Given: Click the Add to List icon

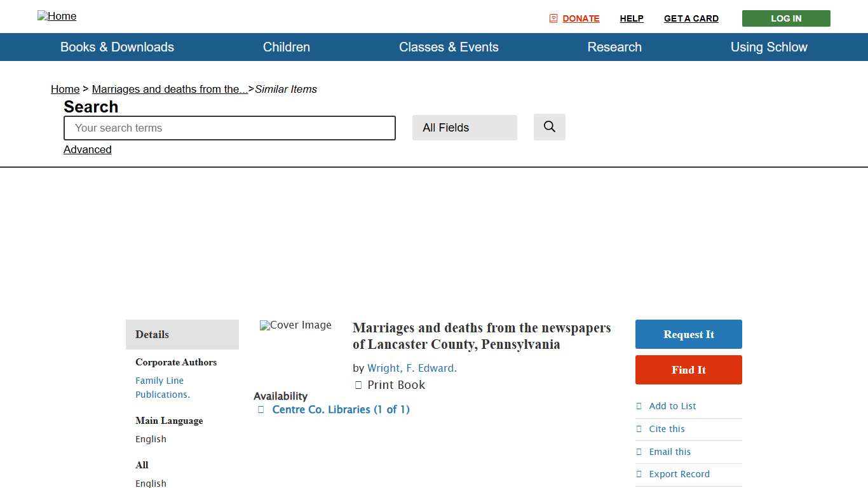Looking at the screenshot, I should [x=639, y=406].
